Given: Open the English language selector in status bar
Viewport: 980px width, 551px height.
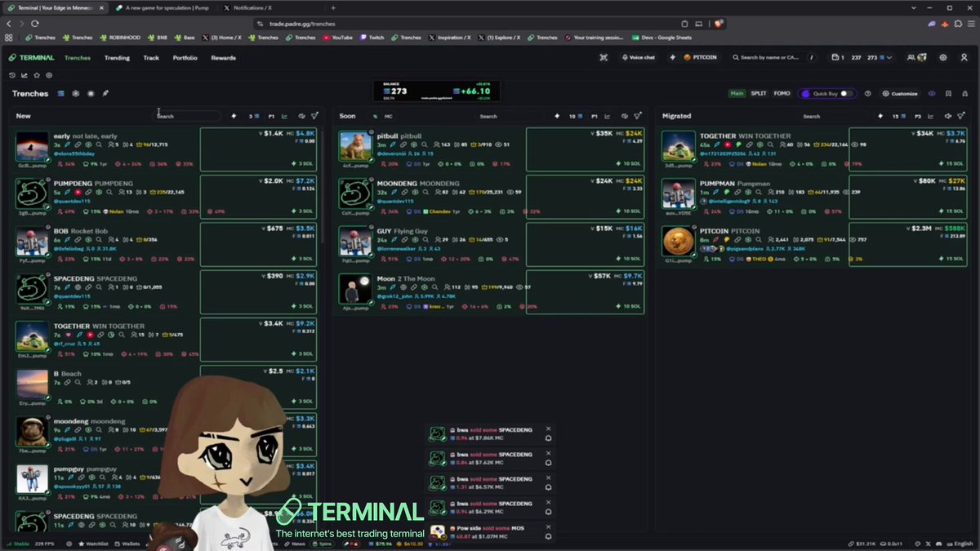Looking at the screenshot, I should pyautogui.click(x=960, y=544).
